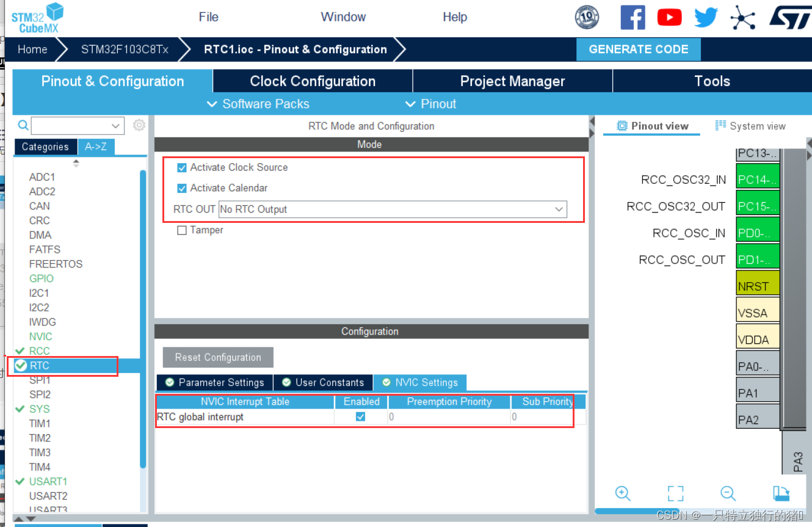Select CAN in the peripheral list
The height and width of the screenshot is (527, 812).
40,206
